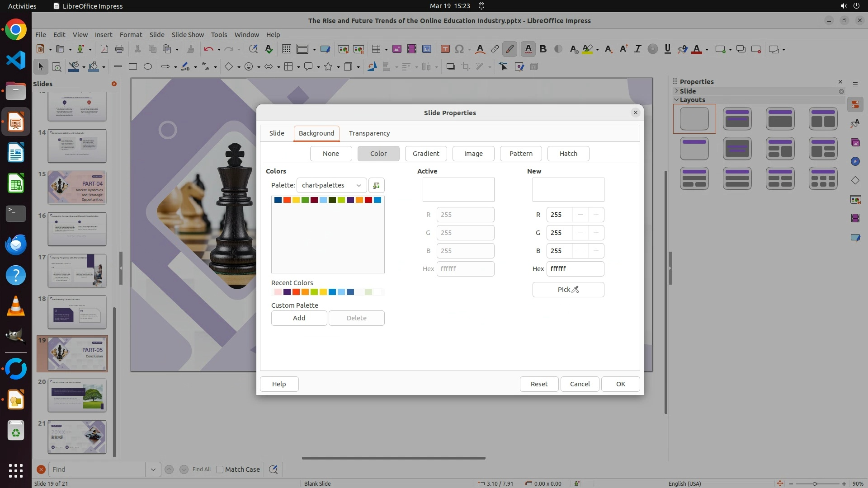Viewport: 868px width, 488px height.
Task: Enable the Match Case checkbox
Action: 220,469
